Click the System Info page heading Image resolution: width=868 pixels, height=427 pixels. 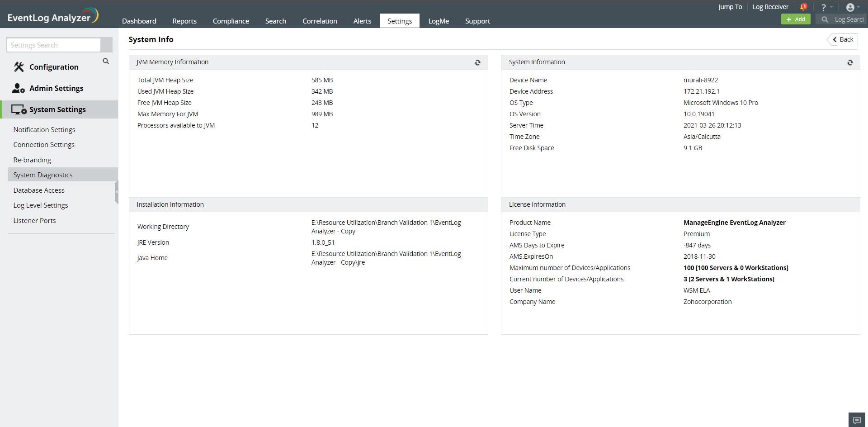click(151, 39)
